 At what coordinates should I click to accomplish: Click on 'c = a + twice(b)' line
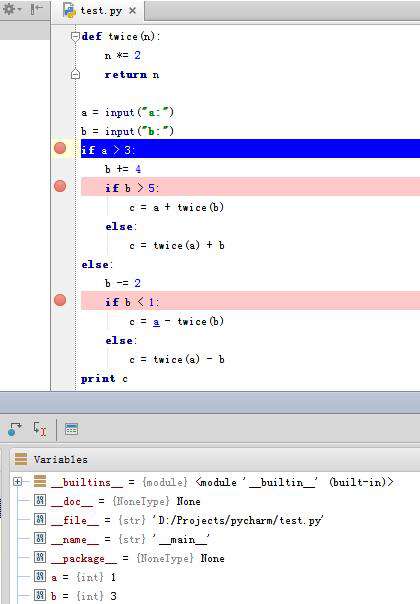pyautogui.click(x=176, y=208)
